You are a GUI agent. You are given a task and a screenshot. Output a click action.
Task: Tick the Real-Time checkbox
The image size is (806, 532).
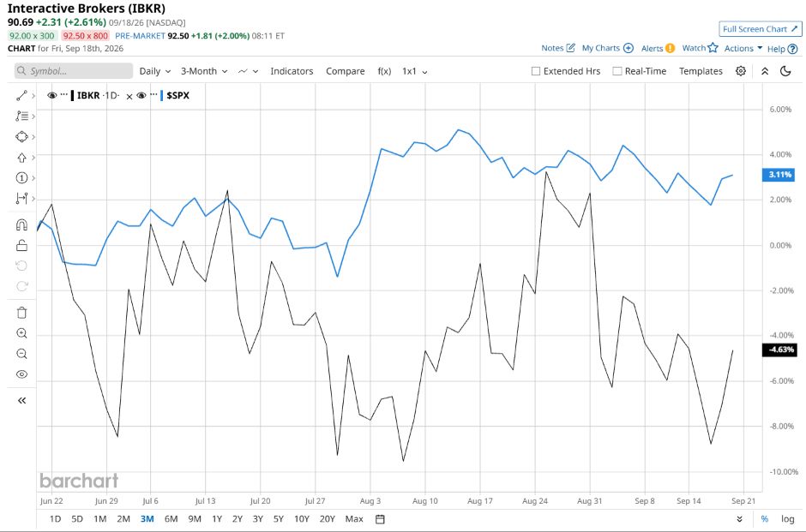click(x=617, y=71)
